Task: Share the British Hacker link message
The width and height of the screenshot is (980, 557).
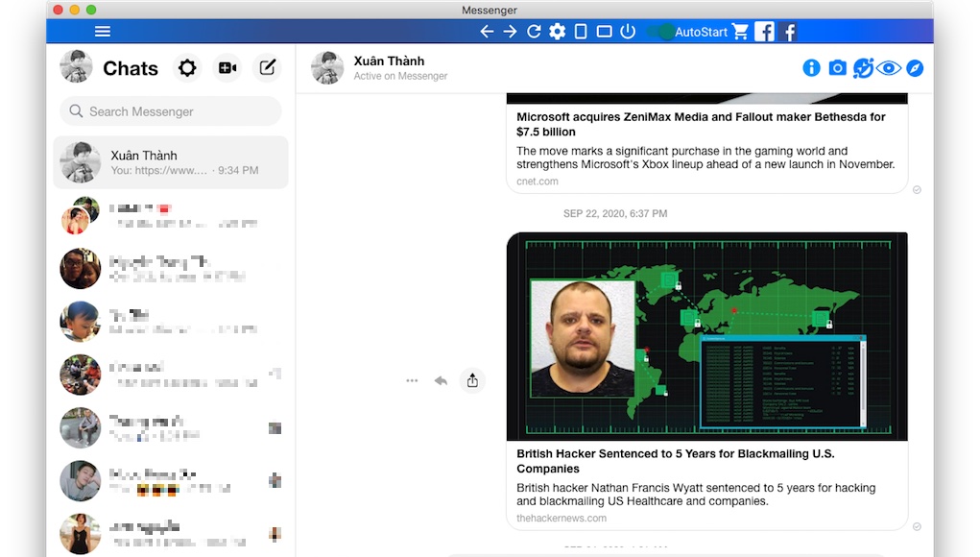Action: (x=472, y=380)
